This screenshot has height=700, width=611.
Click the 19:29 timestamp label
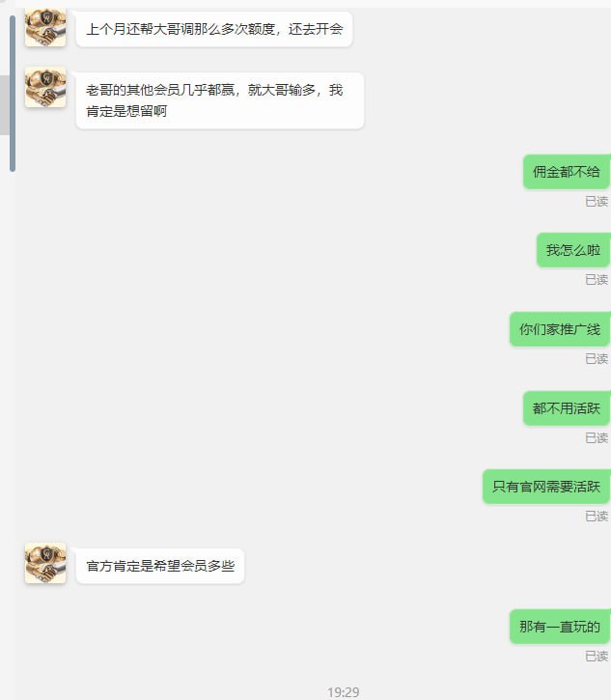coord(344,692)
